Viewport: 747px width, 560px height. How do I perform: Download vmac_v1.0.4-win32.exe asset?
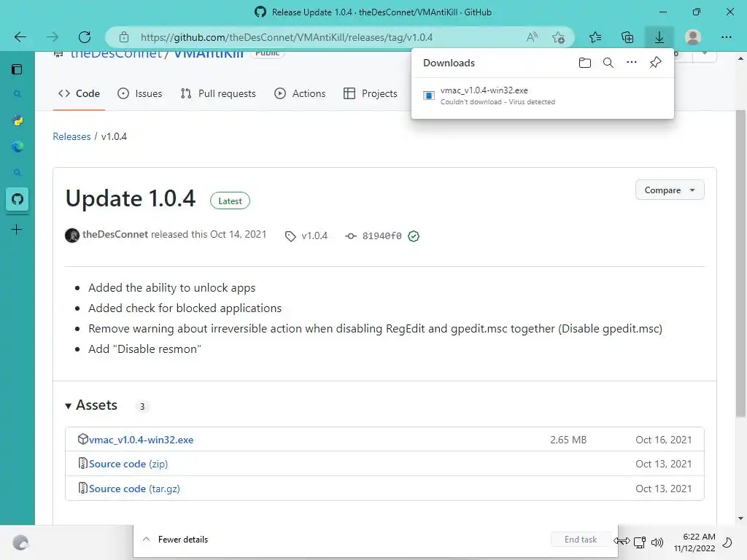click(x=141, y=440)
